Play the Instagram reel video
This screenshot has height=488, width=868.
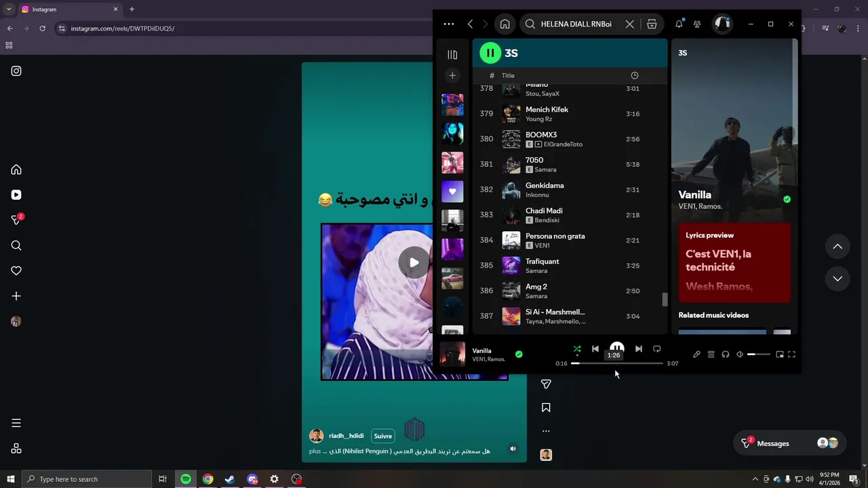click(414, 263)
